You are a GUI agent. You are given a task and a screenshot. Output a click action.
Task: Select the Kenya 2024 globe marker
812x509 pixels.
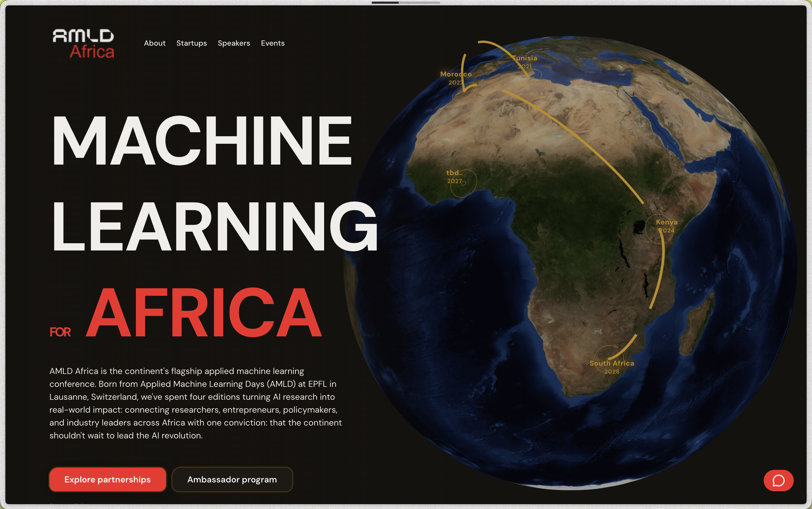666,226
